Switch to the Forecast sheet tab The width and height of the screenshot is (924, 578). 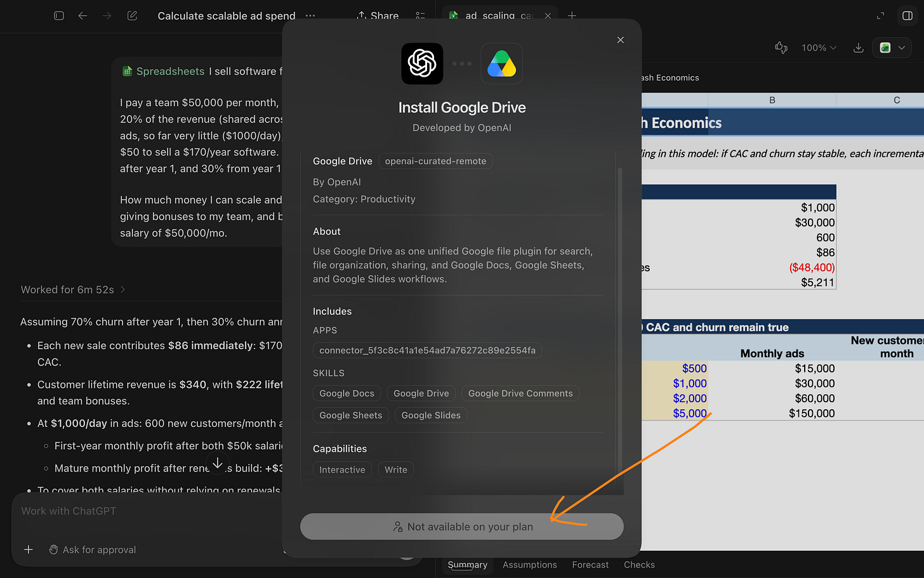point(590,565)
